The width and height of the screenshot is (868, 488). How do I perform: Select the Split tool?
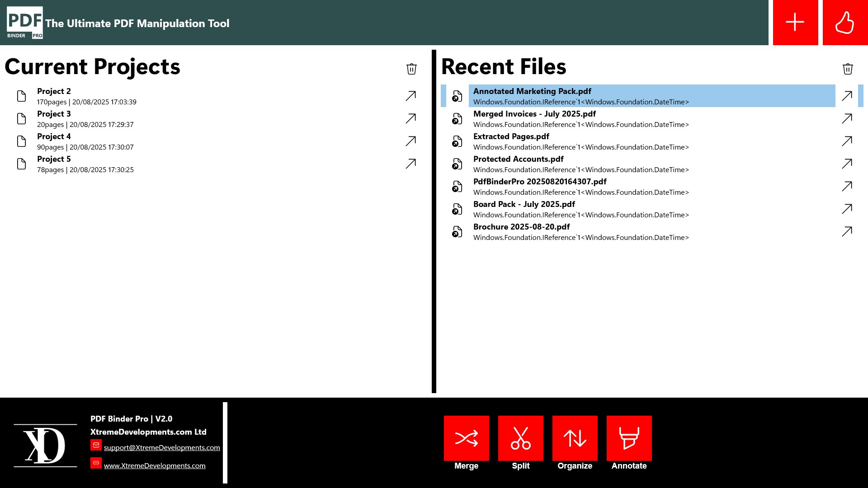coord(520,438)
